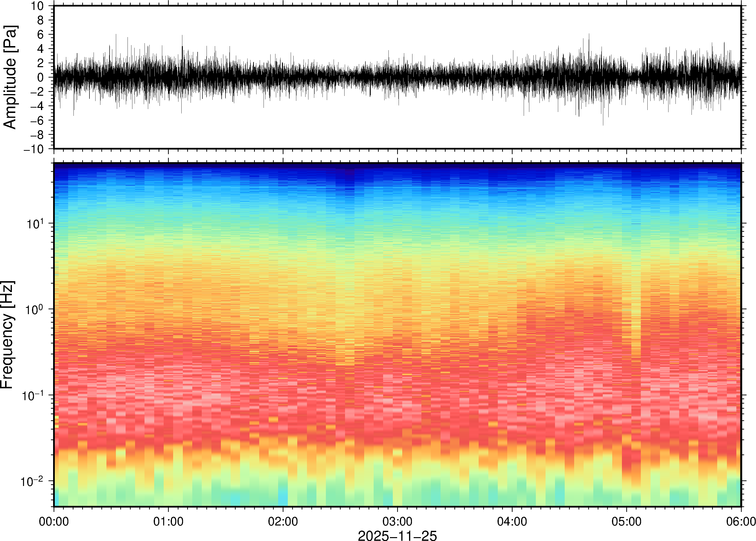Click the 01:00 time axis label
The height and width of the screenshot is (541, 756).
pos(168,521)
